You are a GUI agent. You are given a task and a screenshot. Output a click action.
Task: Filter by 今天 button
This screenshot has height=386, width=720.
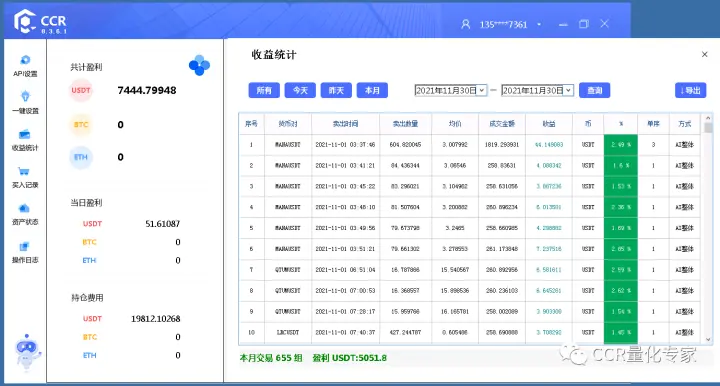(300, 90)
